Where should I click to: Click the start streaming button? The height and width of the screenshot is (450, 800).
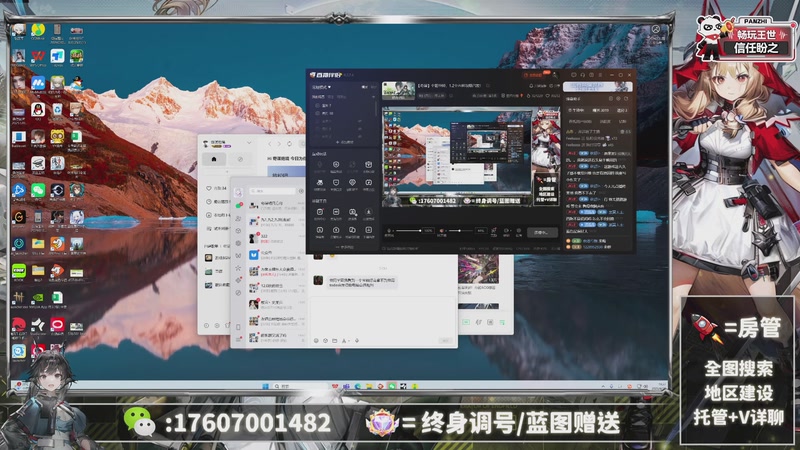(x=543, y=232)
